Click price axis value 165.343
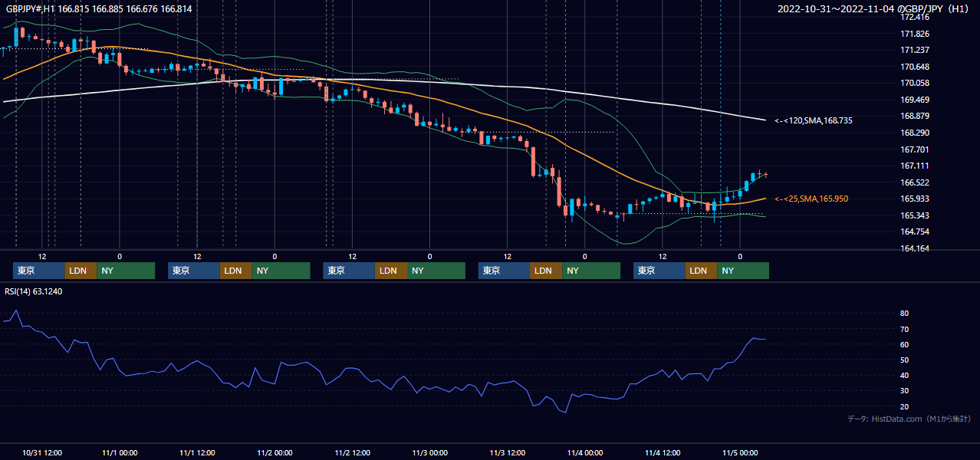Image resolution: width=980 pixels, height=460 pixels. (x=915, y=215)
